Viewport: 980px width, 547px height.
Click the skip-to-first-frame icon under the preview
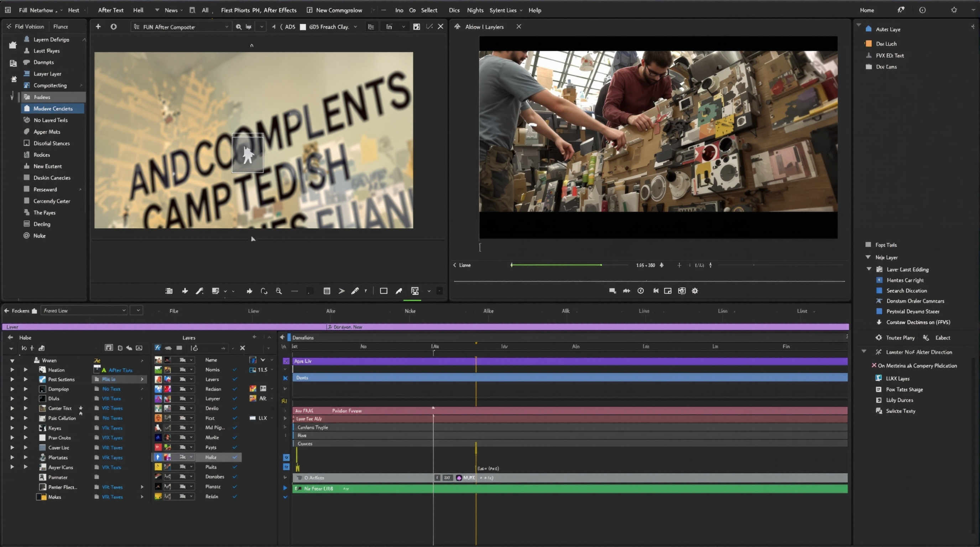656,291
